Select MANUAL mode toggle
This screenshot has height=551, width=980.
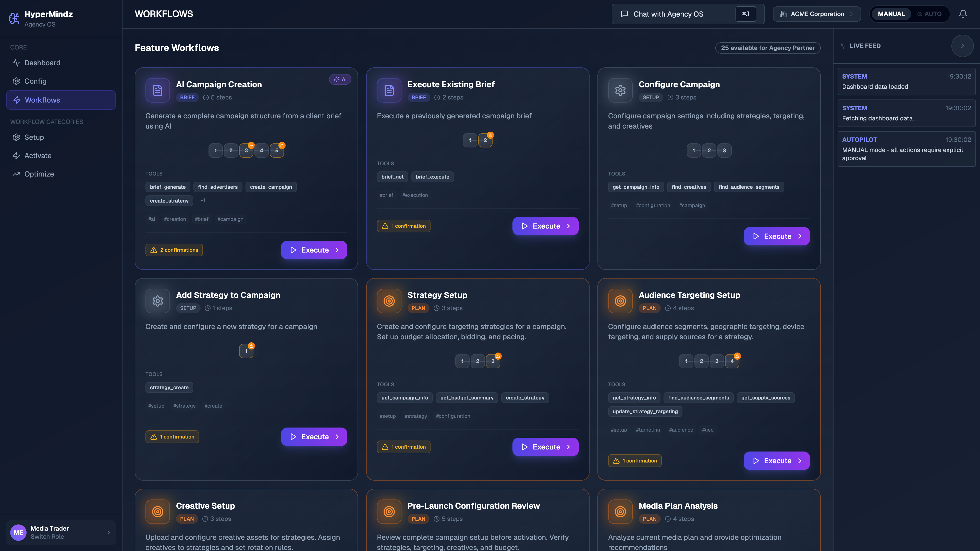[891, 14]
